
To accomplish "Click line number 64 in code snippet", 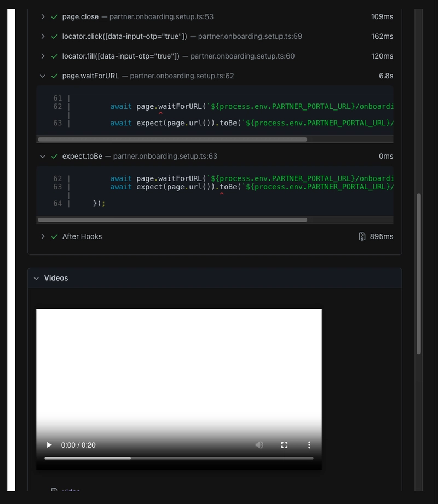I will pyautogui.click(x=57, y=204).
